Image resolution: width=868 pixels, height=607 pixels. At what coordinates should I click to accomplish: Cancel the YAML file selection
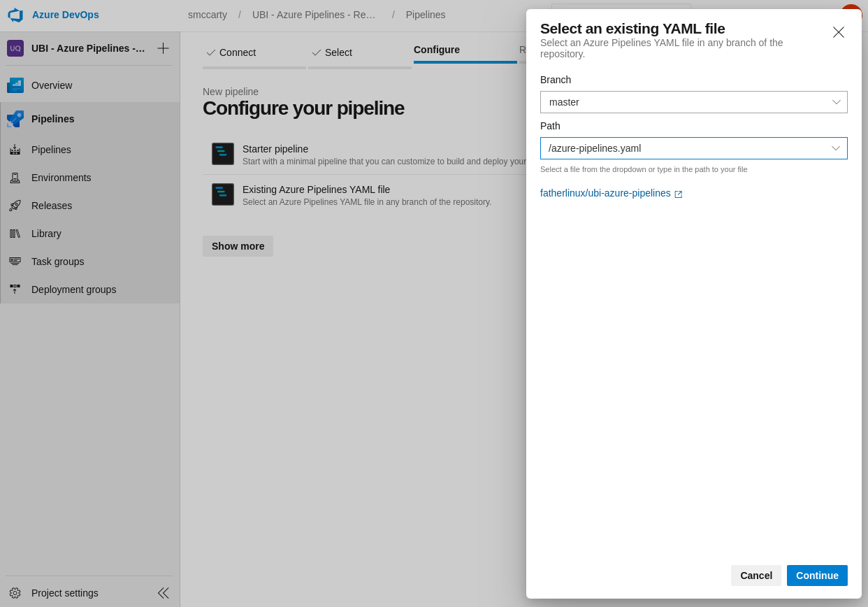pos(755,576)
